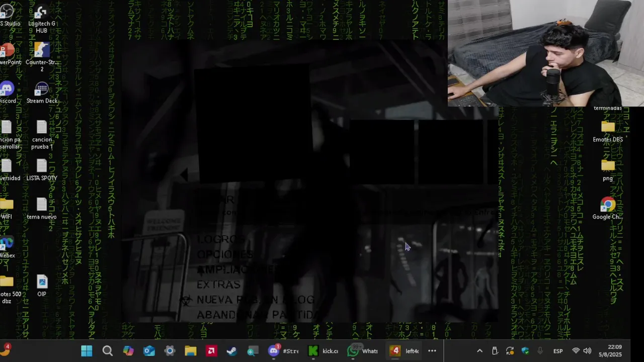Select the png folder on desktop
Image resolution: width=644 pixels, height=362 pixels.
click(x=608, y=170)
